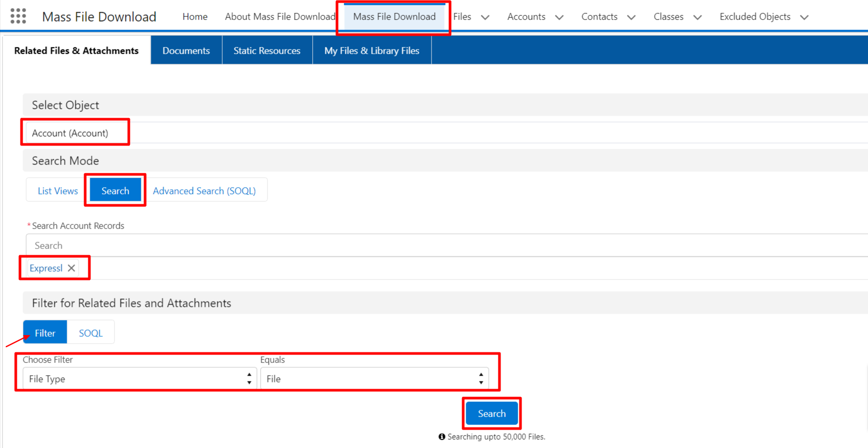Viewport: 868px width, 448px height.
Task: Open About Mass File Download page
Action: pyautogui.click(x=280, y=17)
